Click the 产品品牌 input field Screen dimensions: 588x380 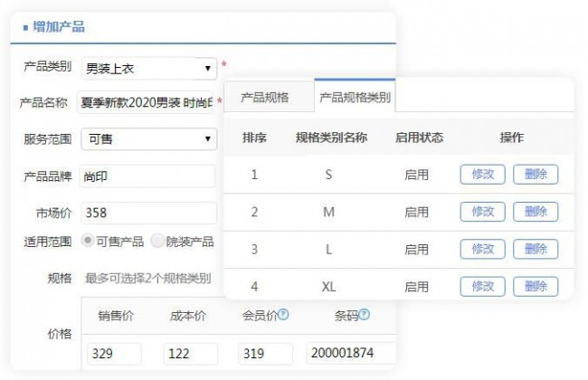[148, 176]
